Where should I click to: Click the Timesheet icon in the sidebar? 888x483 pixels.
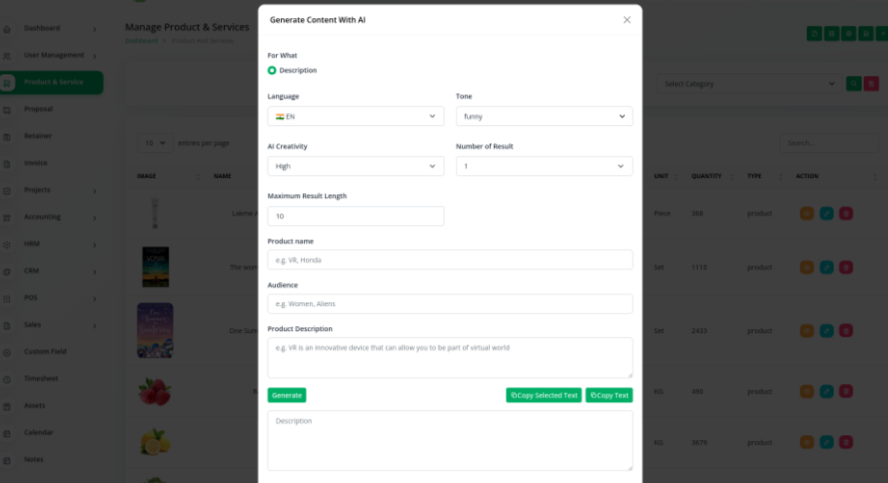8,379
